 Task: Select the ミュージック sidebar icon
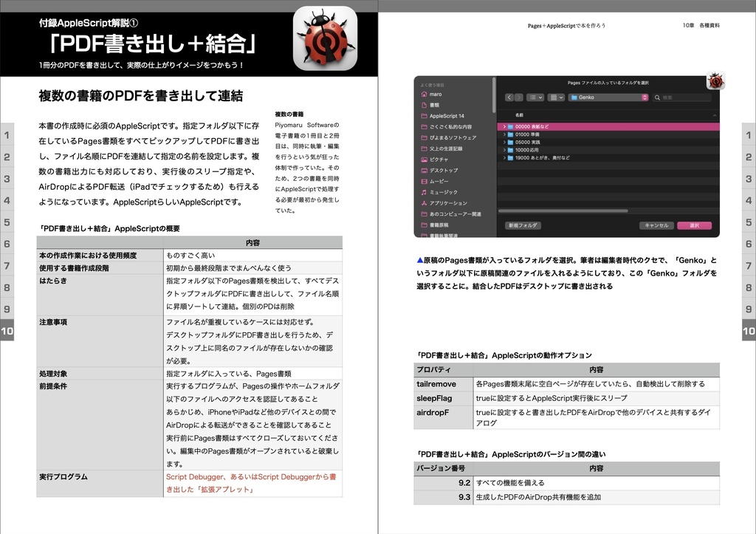tap(423, 192)
